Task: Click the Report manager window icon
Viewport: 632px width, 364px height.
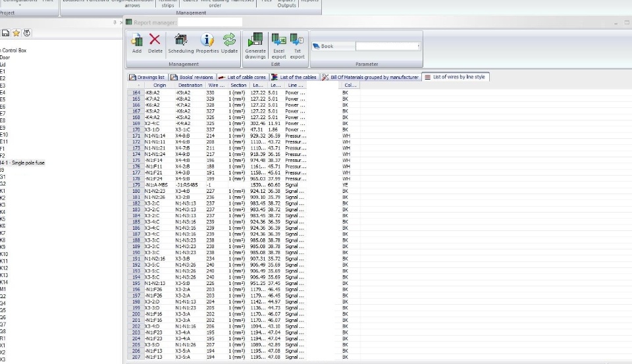Action: (129, 22)
